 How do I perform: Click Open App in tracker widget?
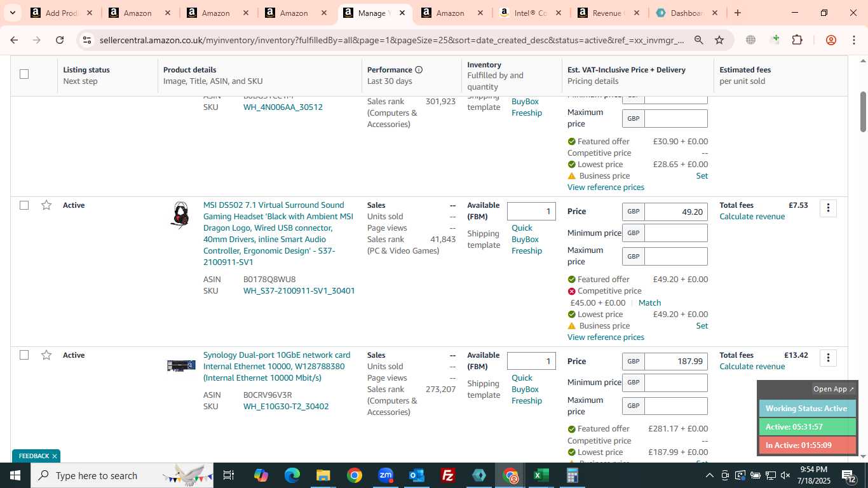click(834, 389)
